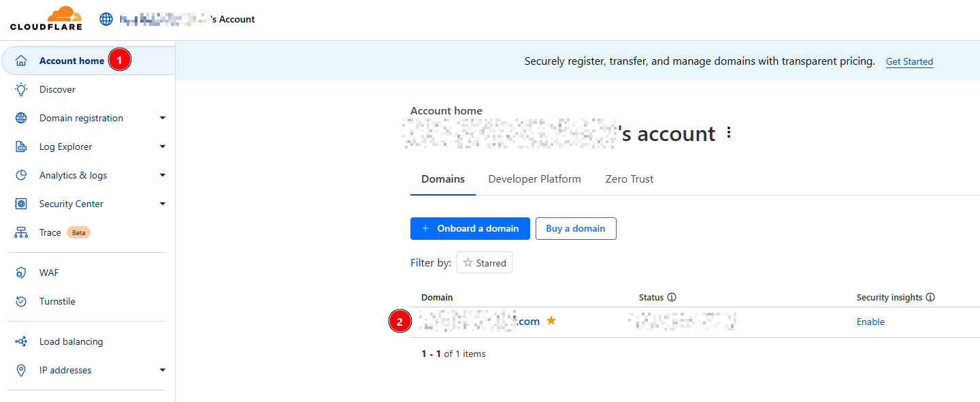This screenshot has width=980, height=402.
Task: Click the Log Explorer sidebar icon
Action: tap(21, 146)
